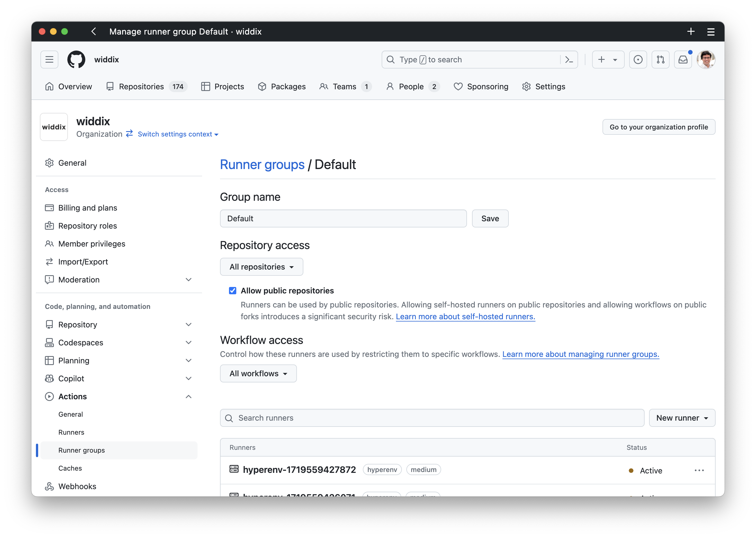
Task: Open hyperenv-1719559427872 runner link
Action: [x=299, y=469]
